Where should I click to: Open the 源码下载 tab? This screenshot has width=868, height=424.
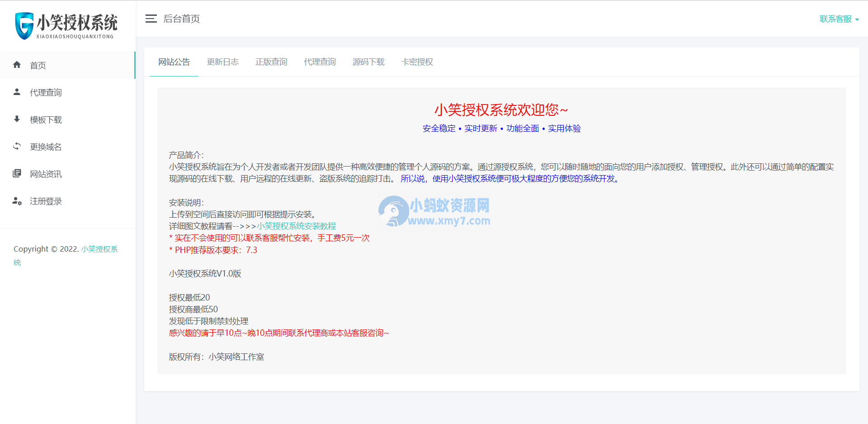[368, 62]
